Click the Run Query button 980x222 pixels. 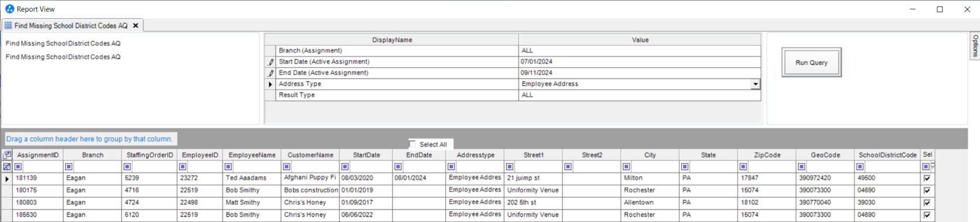coord(811,63)
